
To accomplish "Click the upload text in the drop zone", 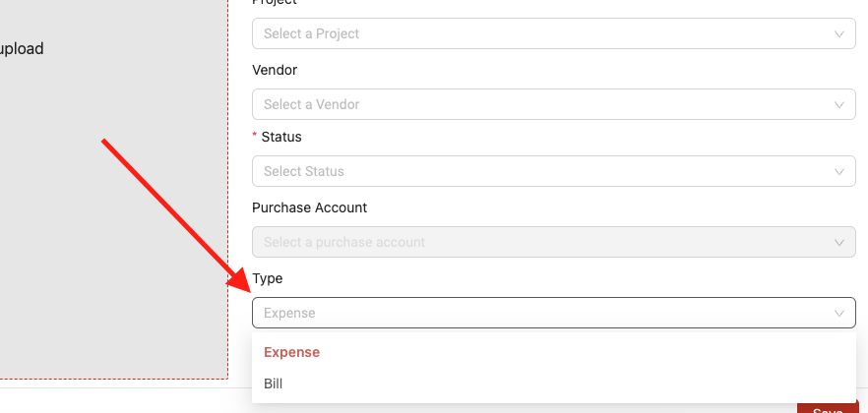I will pyautogui.click(x=21, y=49).
